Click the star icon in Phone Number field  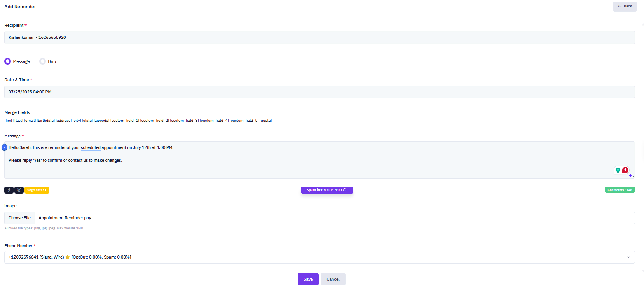68,257
